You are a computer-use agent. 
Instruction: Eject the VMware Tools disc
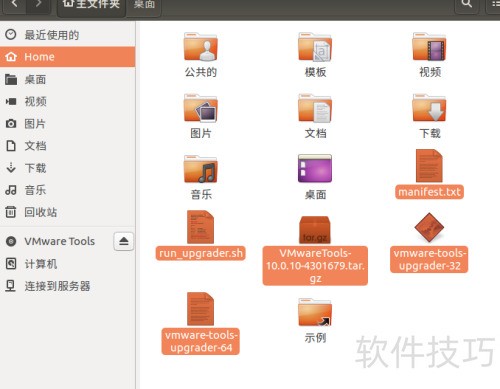(x=124, y=241)
